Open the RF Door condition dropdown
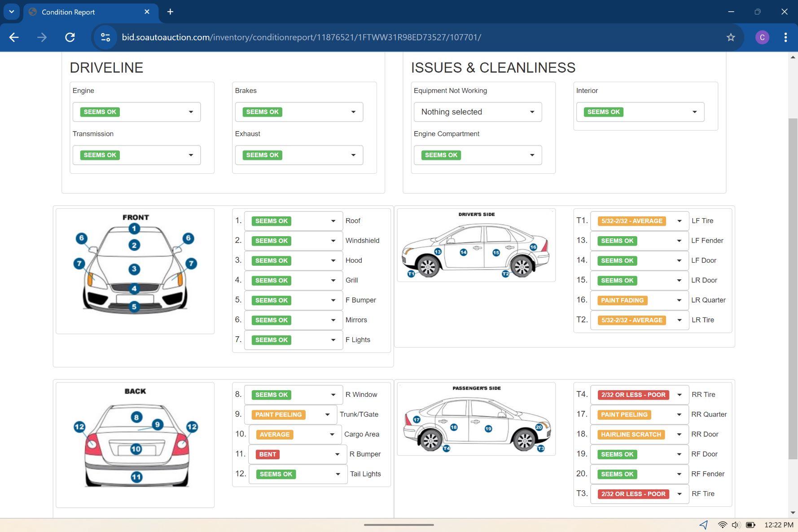Viewport: 798px width, 532px height. coord(640,454)
